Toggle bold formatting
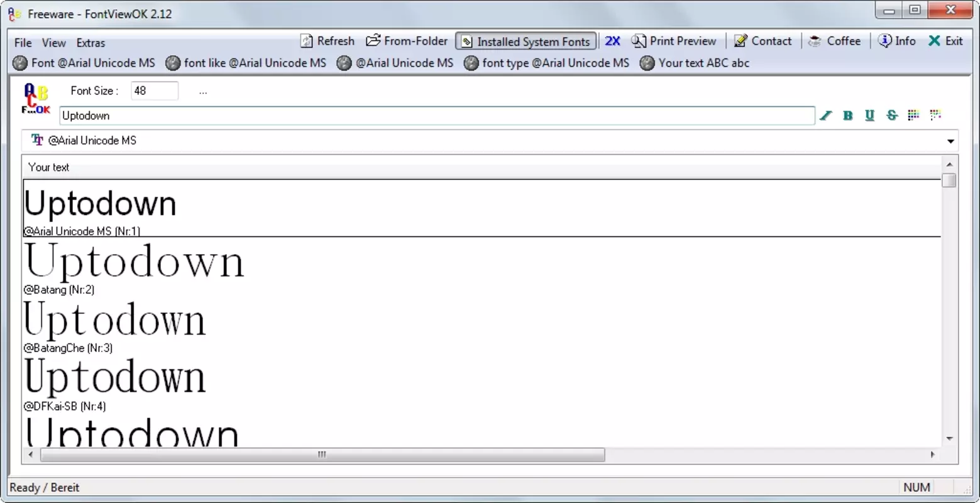Image resolution: width=980 pixels, height=503 pixels. click(848, 115)
